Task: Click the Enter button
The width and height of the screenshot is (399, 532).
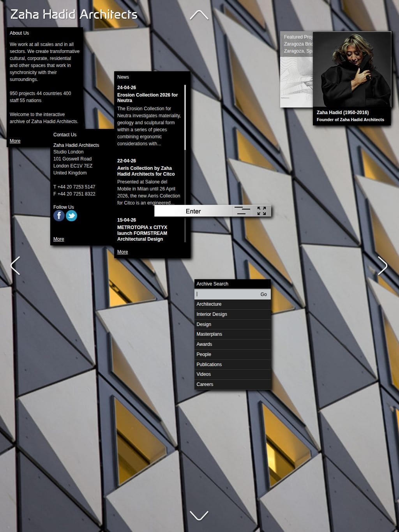Action: pos(193,211)
